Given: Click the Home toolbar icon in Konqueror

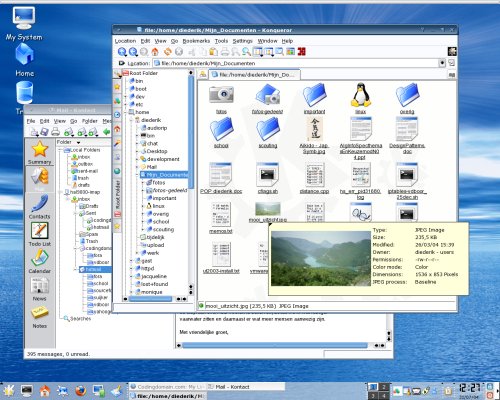Looking at the screenshot, I should [x=155, y=52].
